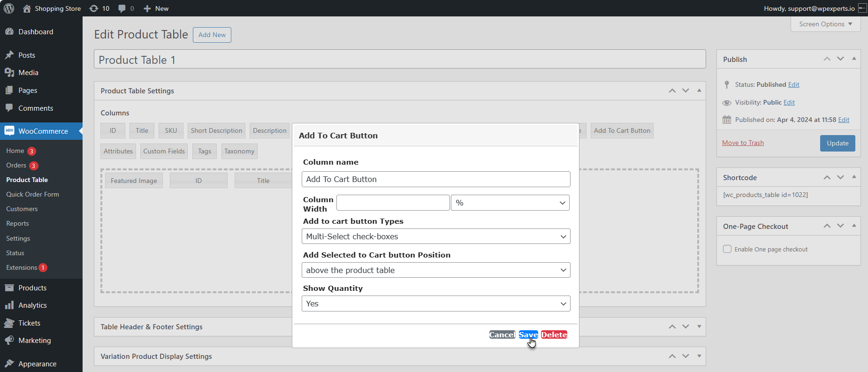Collapse the Product Table Settings panel
The image size is (868, 372).
(x=699, y=91)
